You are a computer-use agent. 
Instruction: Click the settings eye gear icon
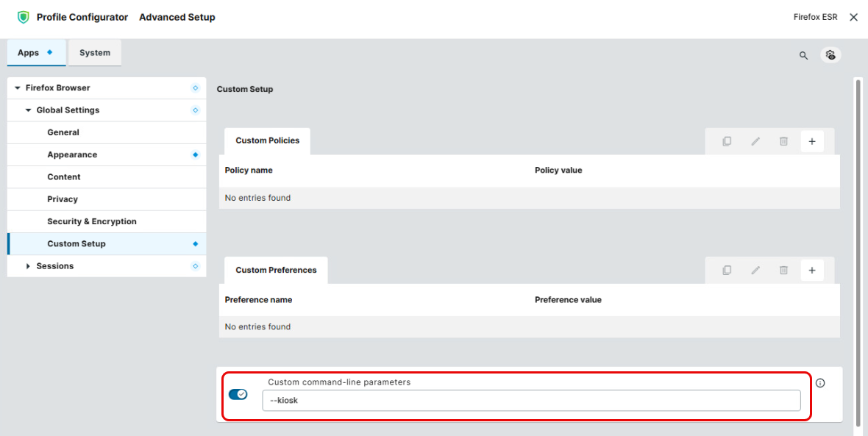[x=830, y=55]
